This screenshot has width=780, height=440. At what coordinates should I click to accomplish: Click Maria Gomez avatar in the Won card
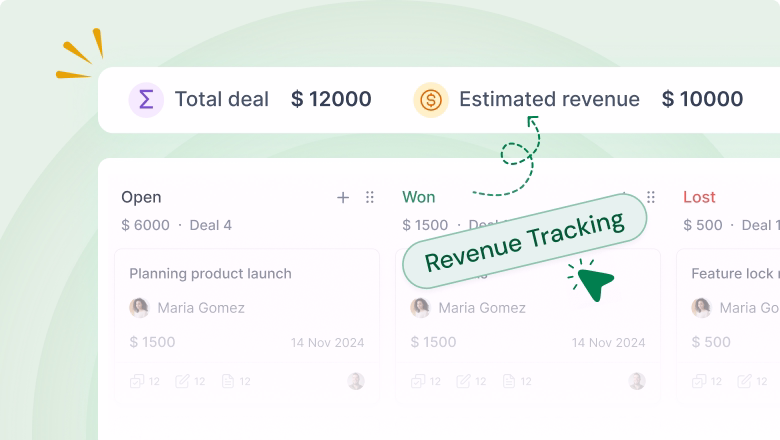pos(420,308)
